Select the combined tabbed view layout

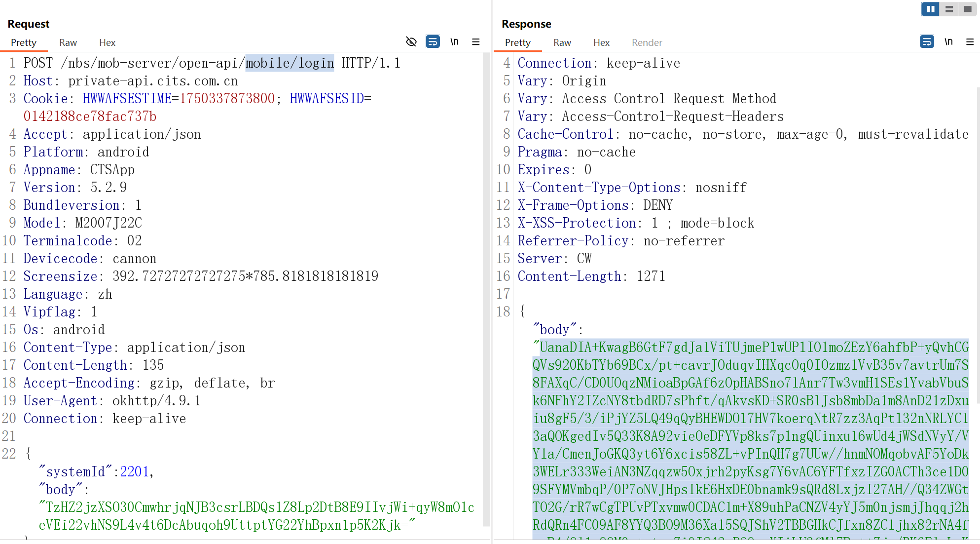[967, 9]
